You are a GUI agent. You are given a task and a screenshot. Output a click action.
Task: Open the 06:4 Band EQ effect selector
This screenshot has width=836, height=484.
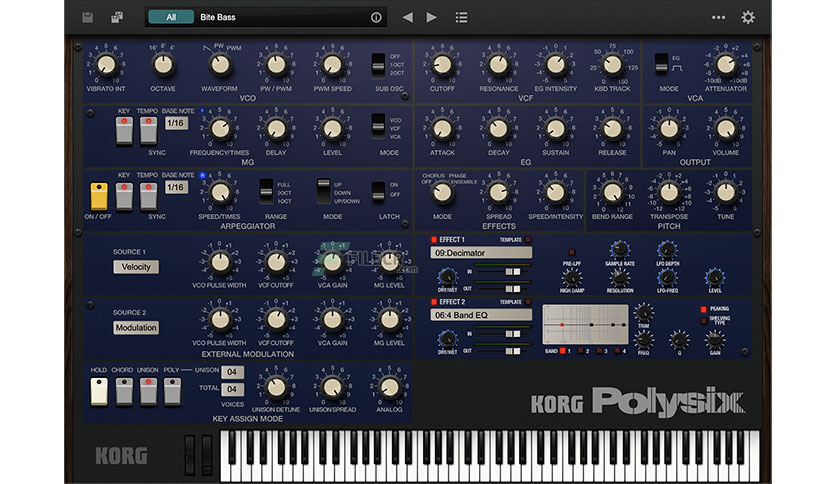coord(481,315)
